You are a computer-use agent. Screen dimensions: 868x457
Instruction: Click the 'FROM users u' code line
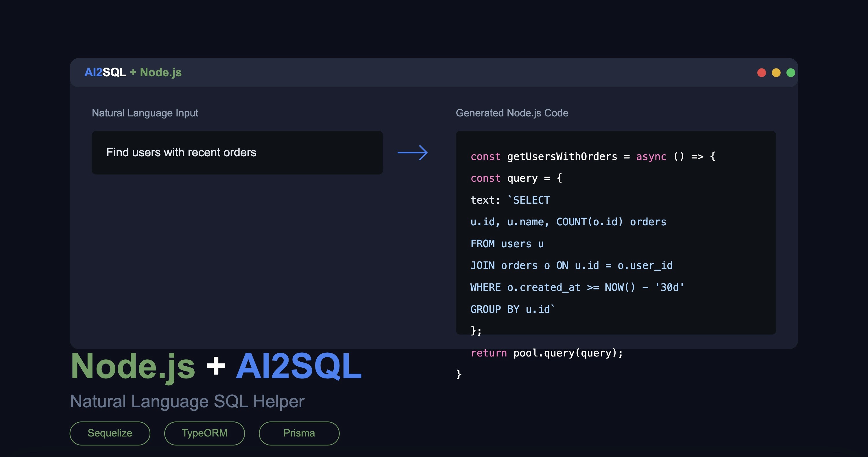pos(507,244)
